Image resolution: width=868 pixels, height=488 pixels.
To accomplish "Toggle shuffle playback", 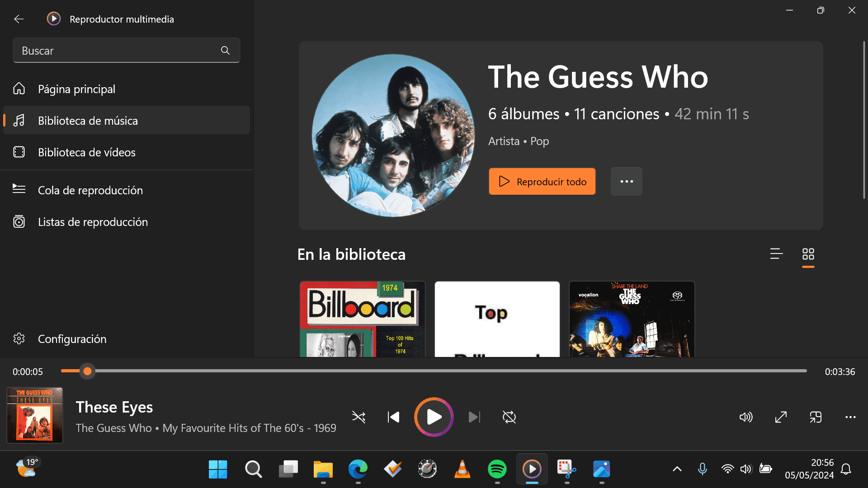I will coord(359,417).
